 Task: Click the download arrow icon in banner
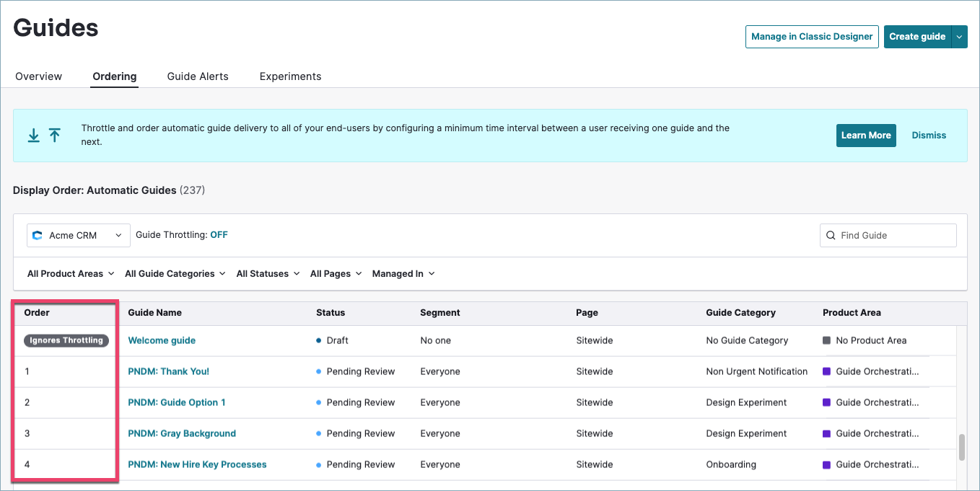click(x=33, y=136)
